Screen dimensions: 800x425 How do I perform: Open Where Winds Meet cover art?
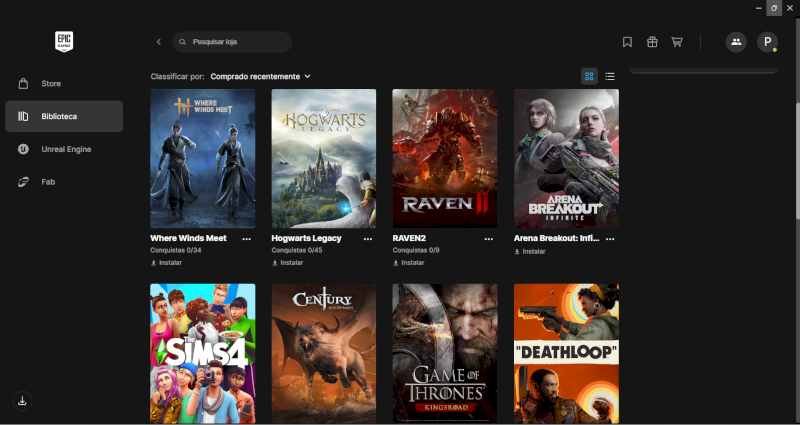tap(203, 159)
